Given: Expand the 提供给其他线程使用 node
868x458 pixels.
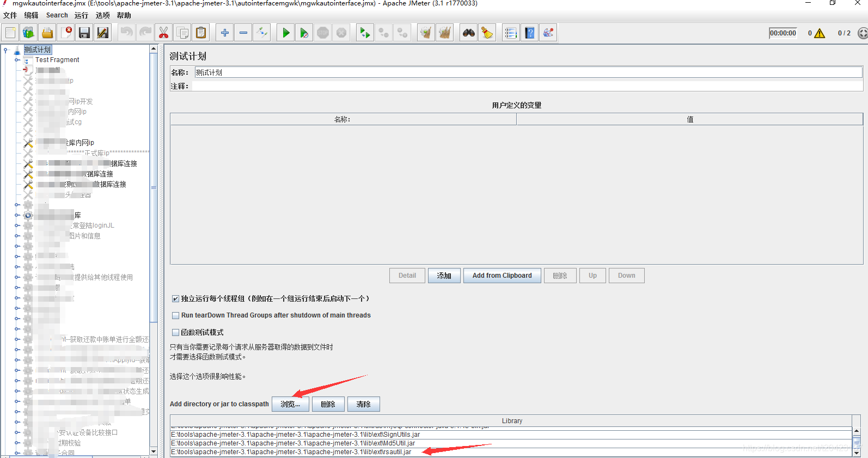Looking at the screenshot, I should [x=17, y=277].
